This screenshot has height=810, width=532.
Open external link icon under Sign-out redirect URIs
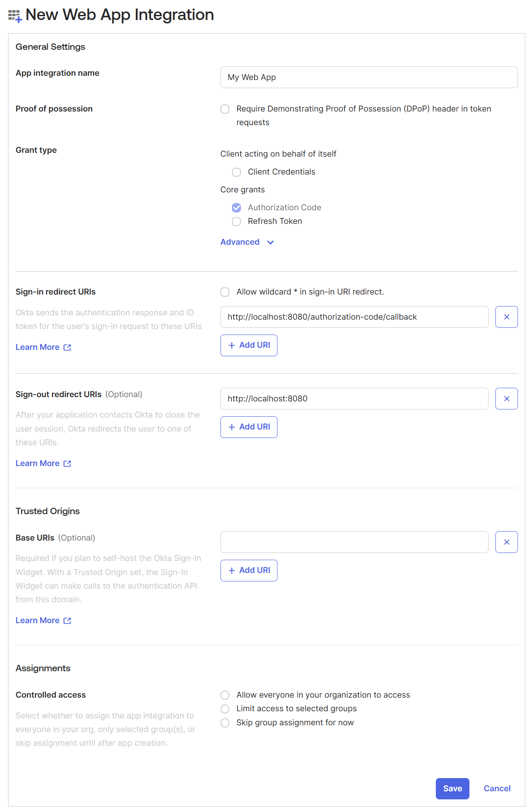[x=67, y=464]
